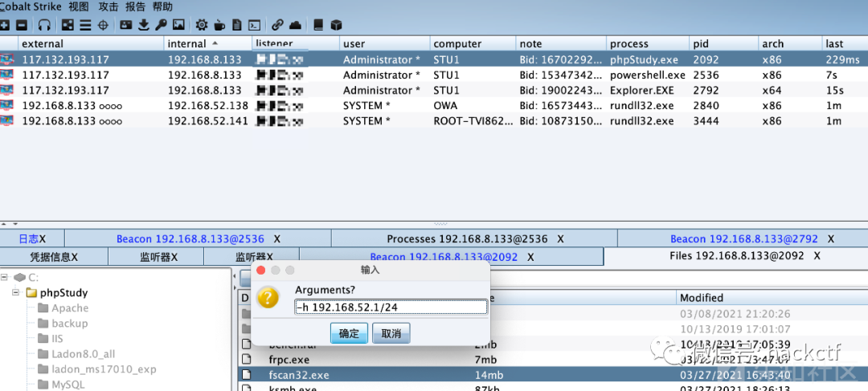Screen dimensions: 868x391
Task: Collapse the phpStudy folder node
Action: click(x=16, y=292)
